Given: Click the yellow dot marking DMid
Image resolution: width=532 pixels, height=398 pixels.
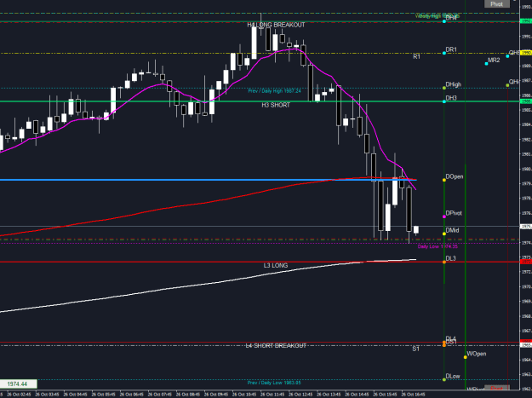Looking at the screenshot, I should tap(444, 234).
